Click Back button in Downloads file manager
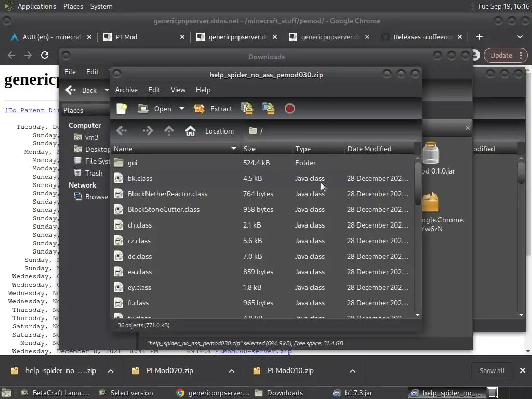 click(82, 90)
